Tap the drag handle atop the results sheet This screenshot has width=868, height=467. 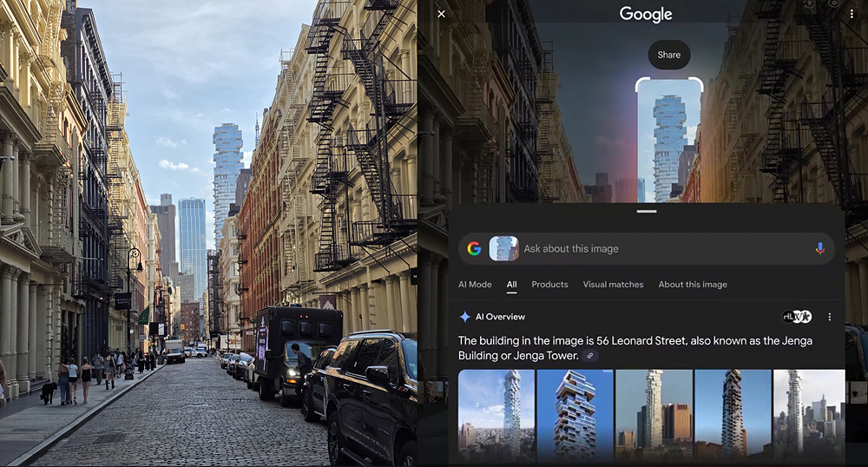[x=647, y=211]
